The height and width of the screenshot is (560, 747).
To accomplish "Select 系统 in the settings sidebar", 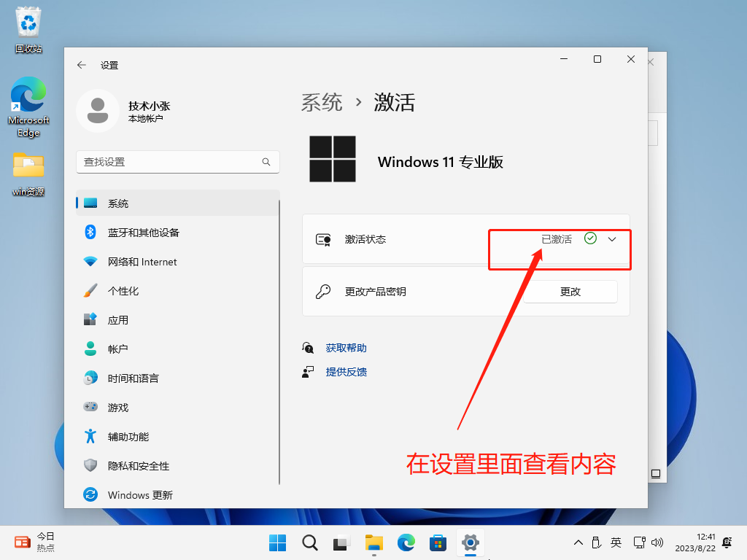I will click(x=178, y=203).
